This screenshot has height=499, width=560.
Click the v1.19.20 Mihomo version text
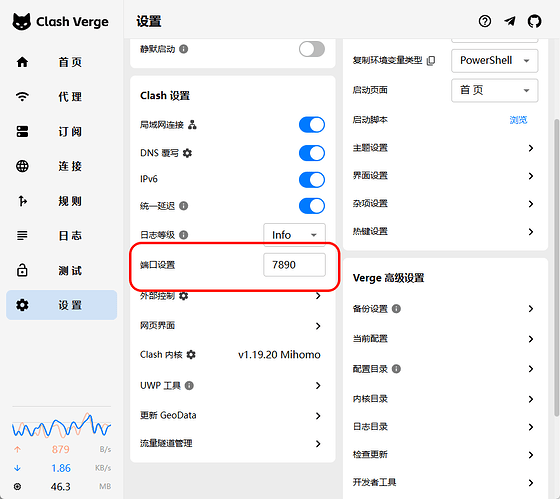[279, 355]
